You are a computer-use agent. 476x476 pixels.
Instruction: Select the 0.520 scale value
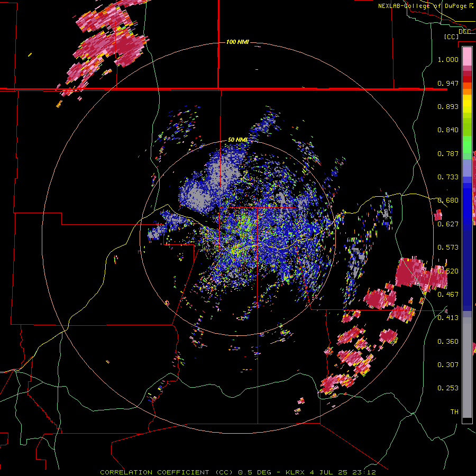click(x=448, y=271)
